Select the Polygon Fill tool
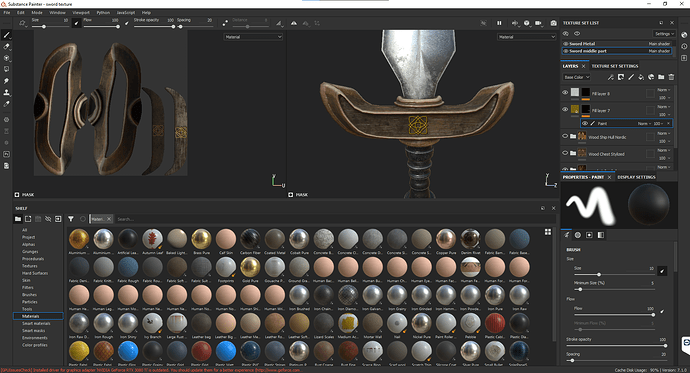This screenshot has width=690, height=373. pos(7,69)
